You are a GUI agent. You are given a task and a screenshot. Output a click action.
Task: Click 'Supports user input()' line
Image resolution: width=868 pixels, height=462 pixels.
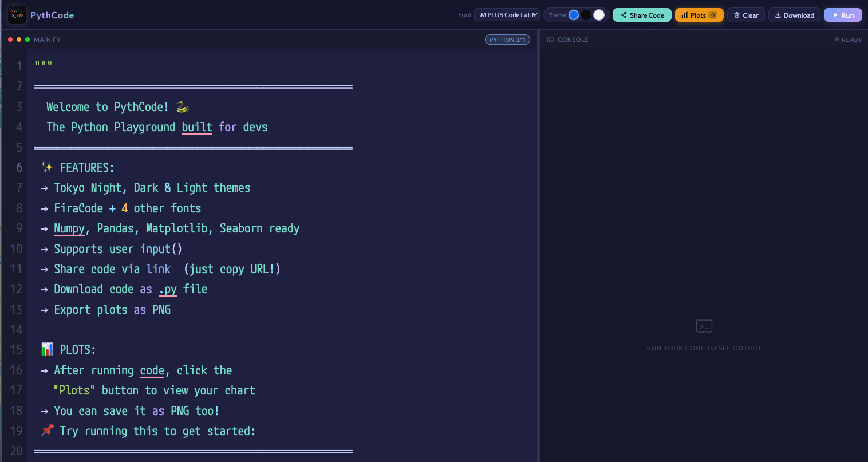[x=111, y=249]
